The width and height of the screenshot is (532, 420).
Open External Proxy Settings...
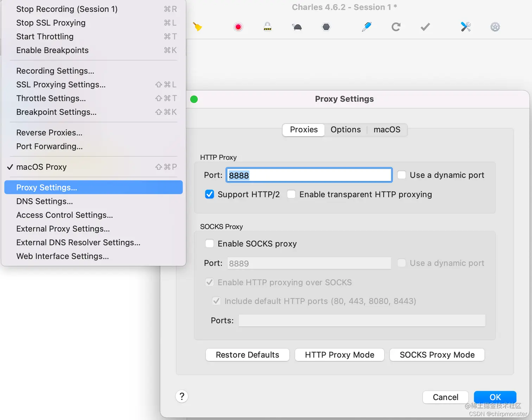click(x=94, y=229)
